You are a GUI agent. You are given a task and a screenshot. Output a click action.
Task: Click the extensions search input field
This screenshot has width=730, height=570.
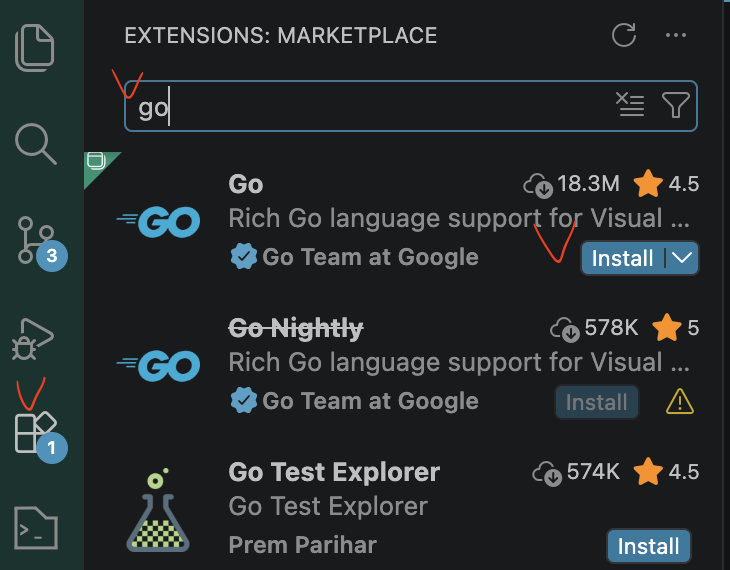pos(370,106)
